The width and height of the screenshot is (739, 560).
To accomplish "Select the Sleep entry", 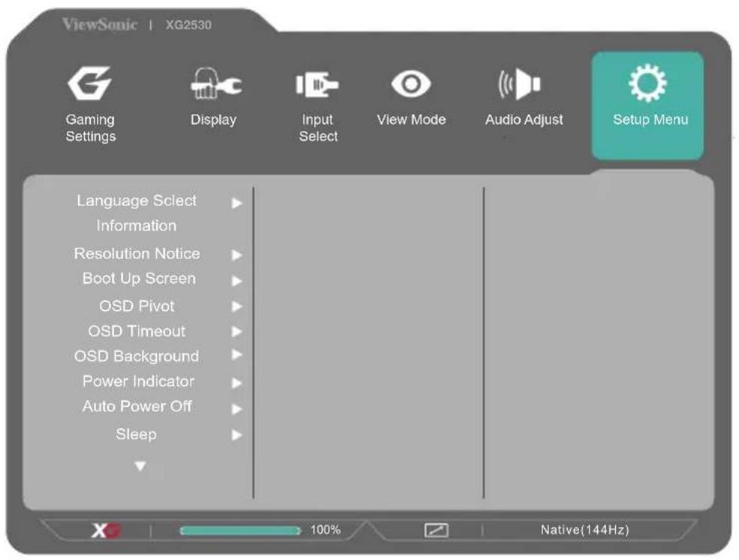I will click(136, 434).
